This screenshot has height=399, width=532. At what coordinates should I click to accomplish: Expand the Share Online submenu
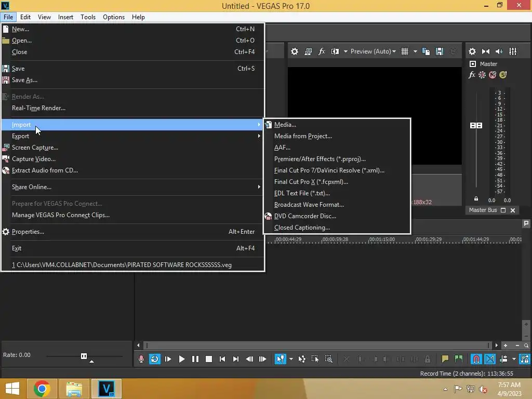[x=132, y=187]
